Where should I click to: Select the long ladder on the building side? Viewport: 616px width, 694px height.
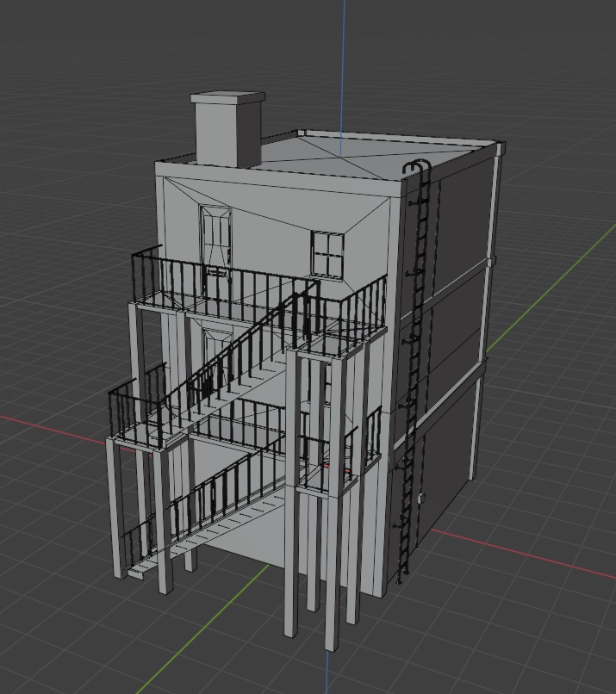414,372
